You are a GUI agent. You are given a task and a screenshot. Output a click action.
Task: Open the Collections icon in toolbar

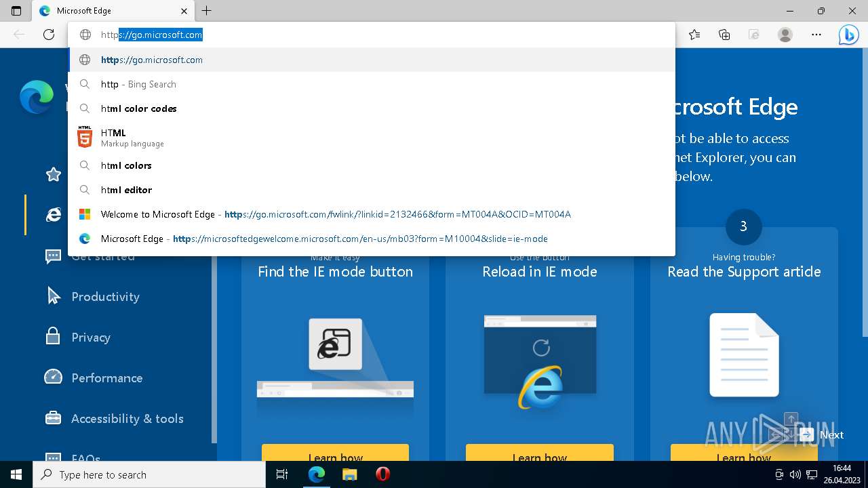point(724,35)
